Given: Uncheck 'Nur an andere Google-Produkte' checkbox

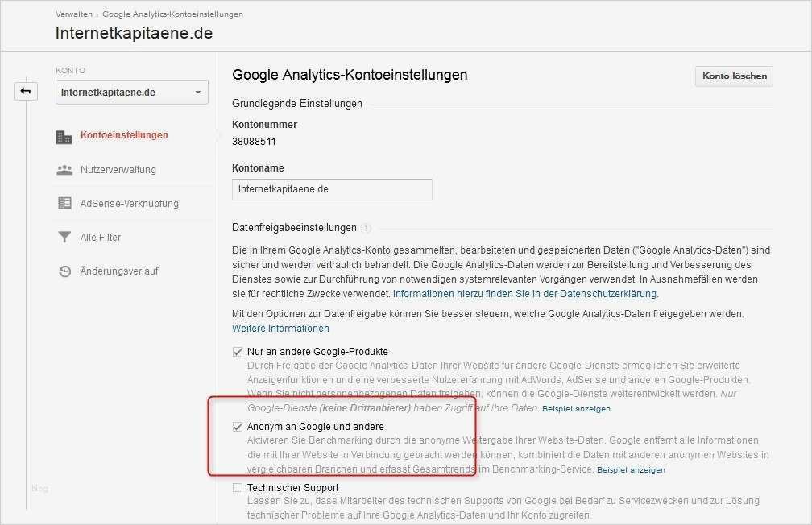Looking at the screenshot, I should point(238,352).
